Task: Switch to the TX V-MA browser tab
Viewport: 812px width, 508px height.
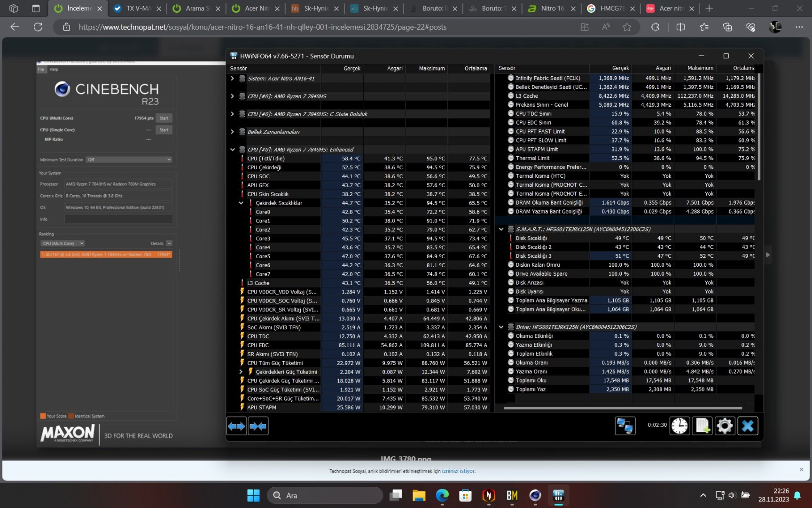Action: click(x=137, y=8)
